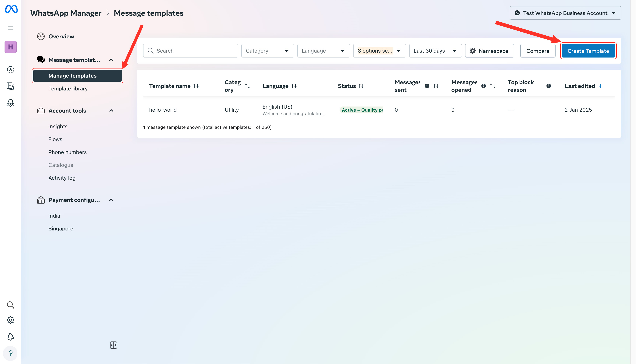Open Test WhatsApp Business Account selector
636x364 pixels.
[565, 13]
